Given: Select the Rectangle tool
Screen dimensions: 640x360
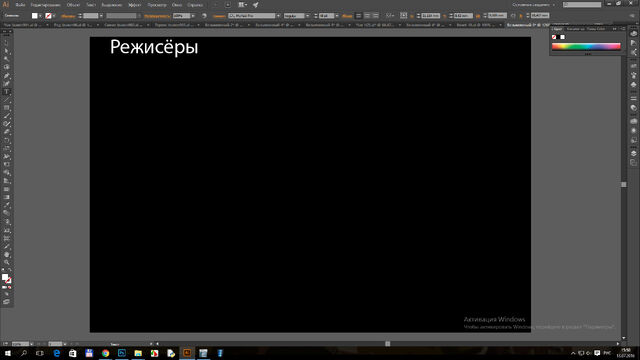Looking at the screenshot, I should (x=7, y=108).
